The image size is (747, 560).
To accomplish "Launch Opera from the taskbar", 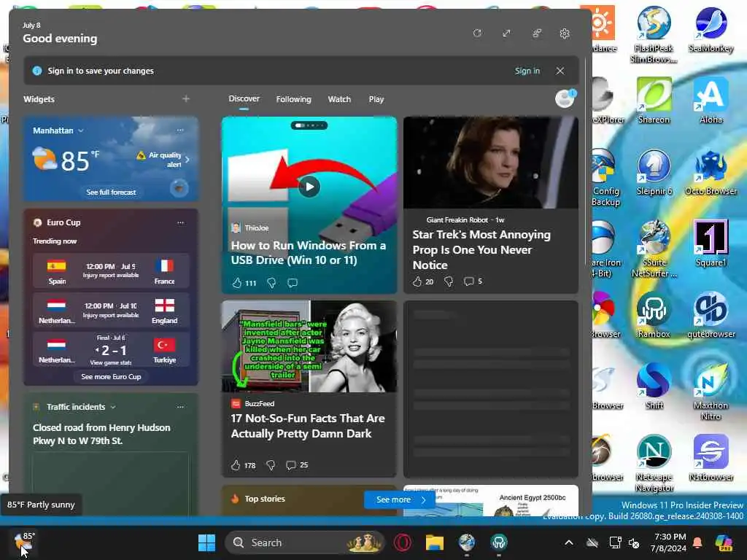I will click(403, 542).
